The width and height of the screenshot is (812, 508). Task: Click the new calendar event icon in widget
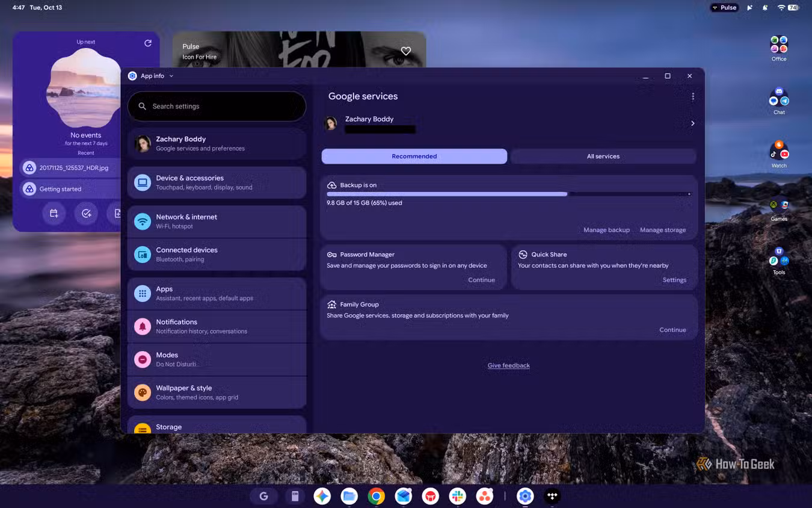[x=54, y=213]
